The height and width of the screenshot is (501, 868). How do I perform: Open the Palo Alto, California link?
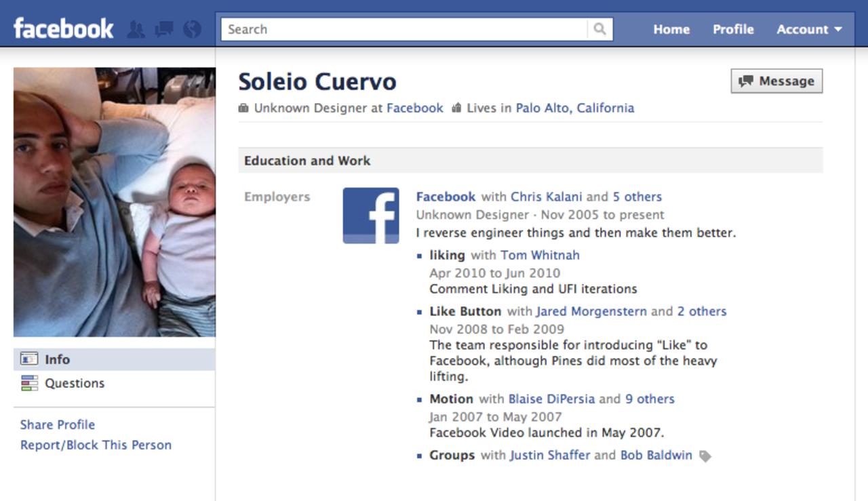click(575, 108)
